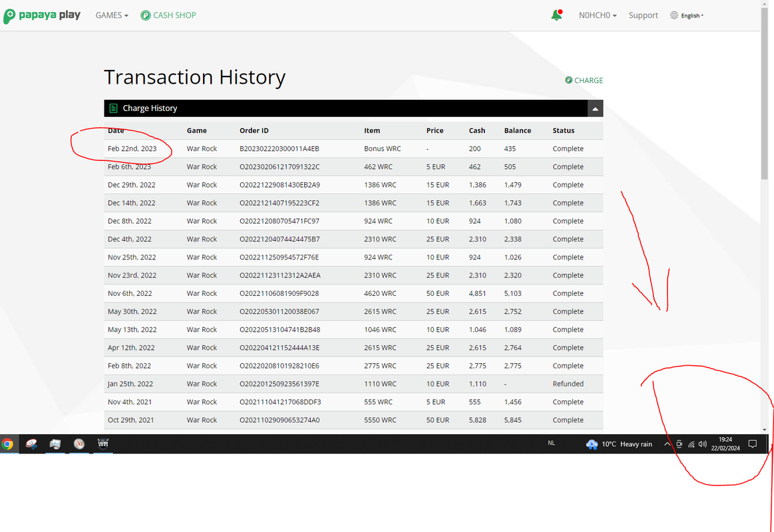Screen dimensions: 774x532
Task: Click the Feb 22nd, 2023 date cell
Action: 132,148
